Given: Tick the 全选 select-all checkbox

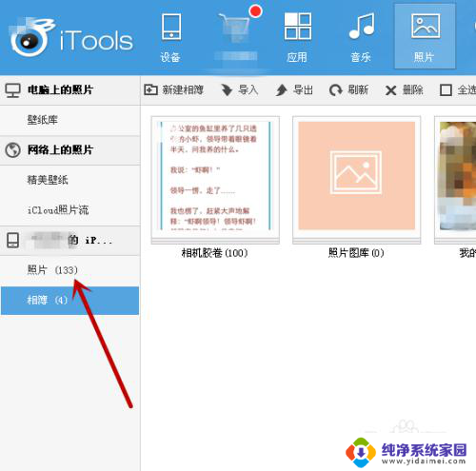Looking at the screenshot, I should click(446, 90).
